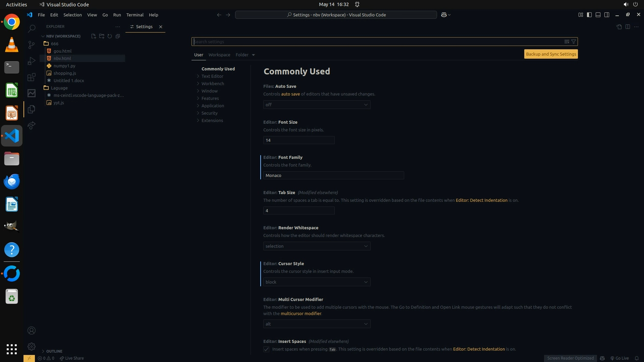The height and width of the screenshot is (362, 644).
Task: Open the Terminal menu
Action: tap(135, 15)
